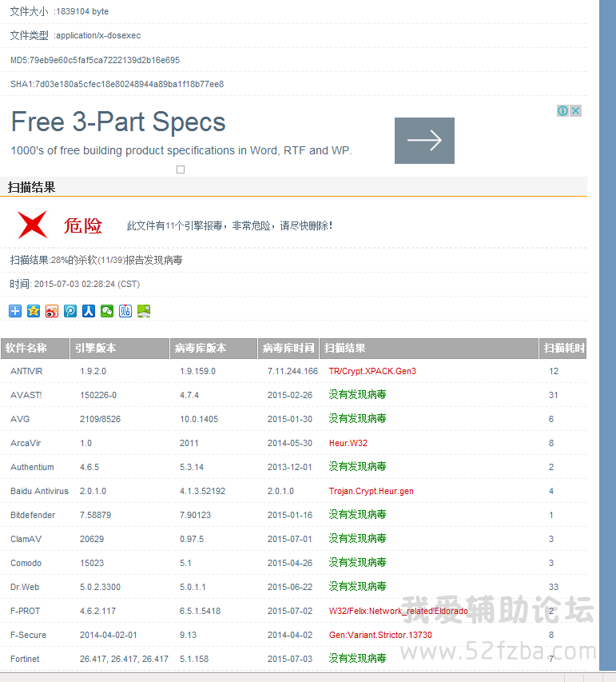Viewport: 616px width, 682px height.
Task: Click the Heur.W32 detection result
Action: (x=348, y=443)
